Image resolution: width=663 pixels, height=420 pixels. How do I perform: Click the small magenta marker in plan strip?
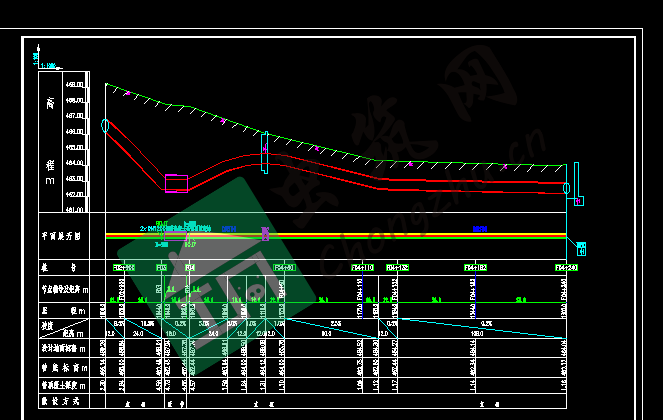click(x=265, y=233)
